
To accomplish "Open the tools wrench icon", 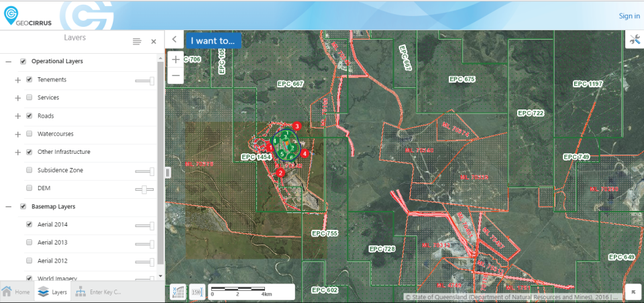I will click(634, 40).
